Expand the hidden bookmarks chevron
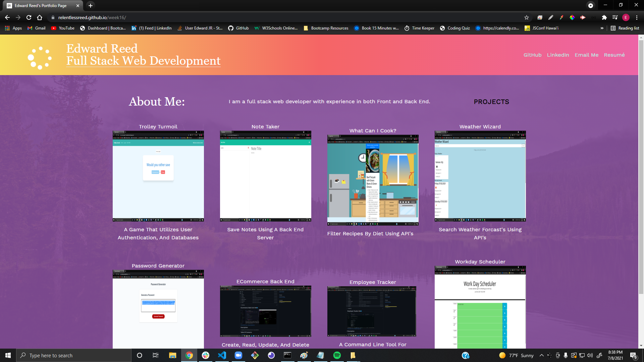This screenshot has height=362, width=644. [x=602, y=28]
